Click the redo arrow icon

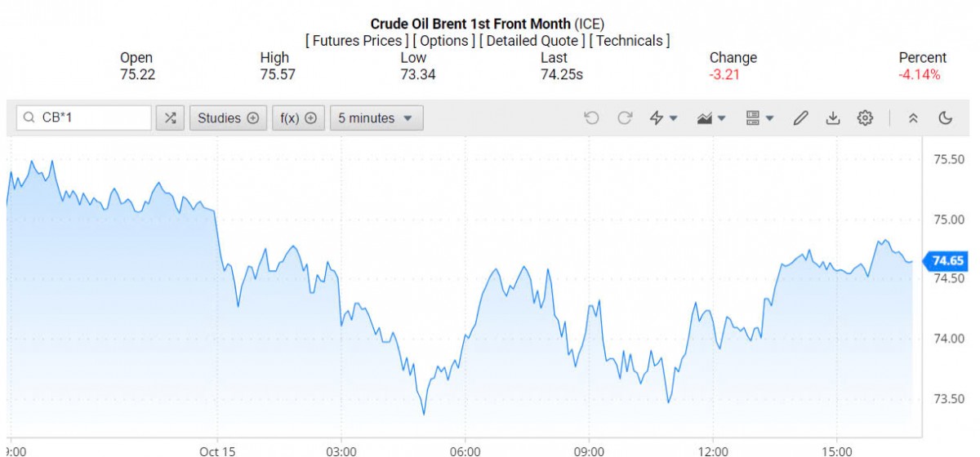[625, 118]
